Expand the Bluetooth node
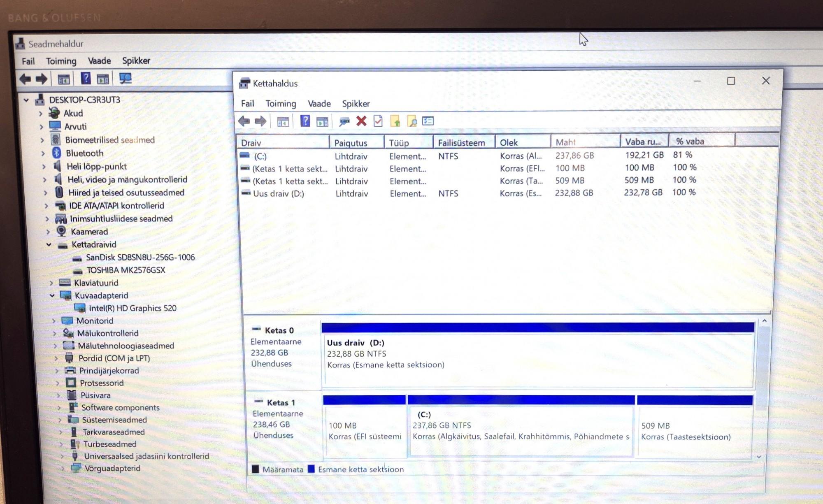The height and width of the screenshot is (504, 823). (43, 153)
